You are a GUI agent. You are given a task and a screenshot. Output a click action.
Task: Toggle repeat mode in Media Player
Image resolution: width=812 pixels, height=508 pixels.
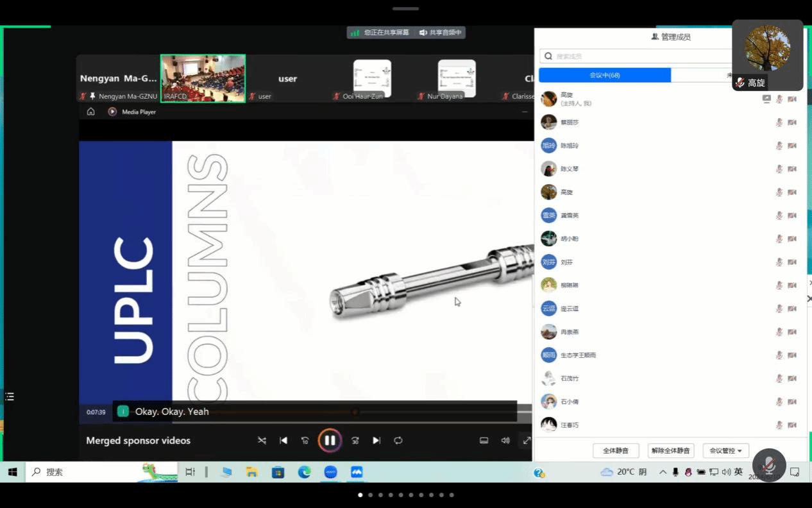[398, 441]
